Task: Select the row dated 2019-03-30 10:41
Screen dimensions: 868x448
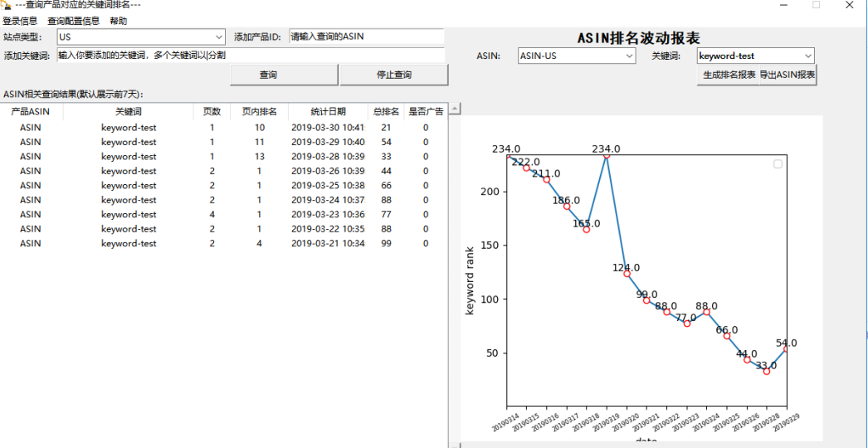Action: point(224,128)
